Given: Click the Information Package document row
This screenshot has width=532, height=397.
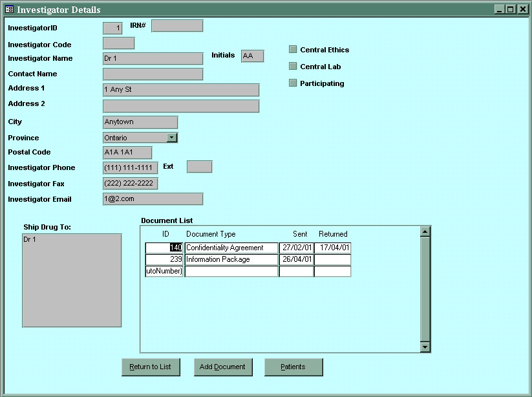Looking at the screenshot, I should coord(231,259).
